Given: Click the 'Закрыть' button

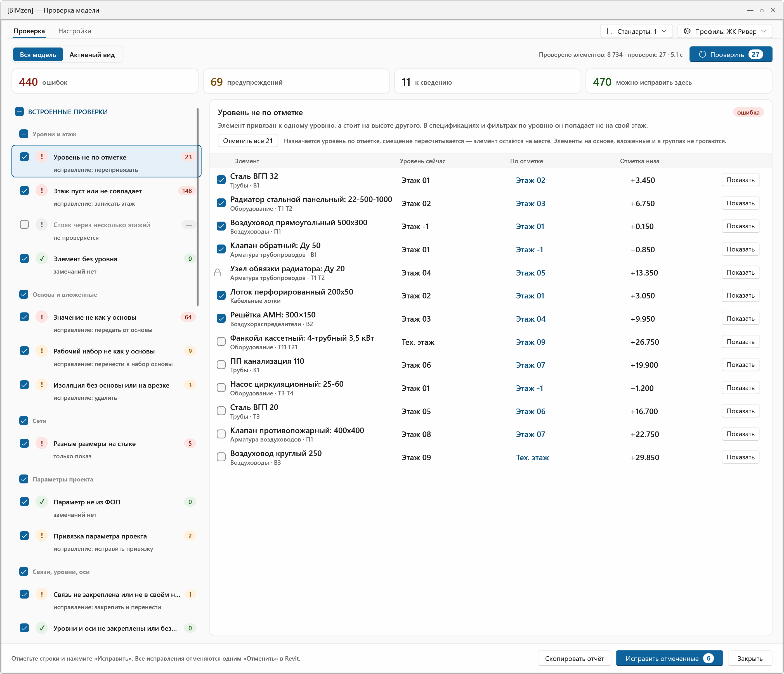Looking at the screenshot, I should coord(750,658).
